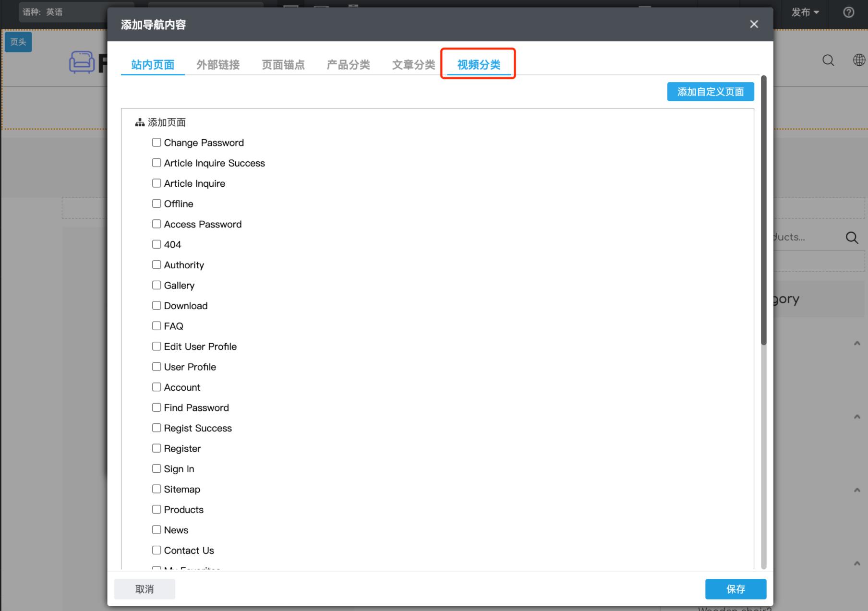This screenshot has width=868, height=611.
Task: Click the globe language icon in site header
Action: point(859,60)
